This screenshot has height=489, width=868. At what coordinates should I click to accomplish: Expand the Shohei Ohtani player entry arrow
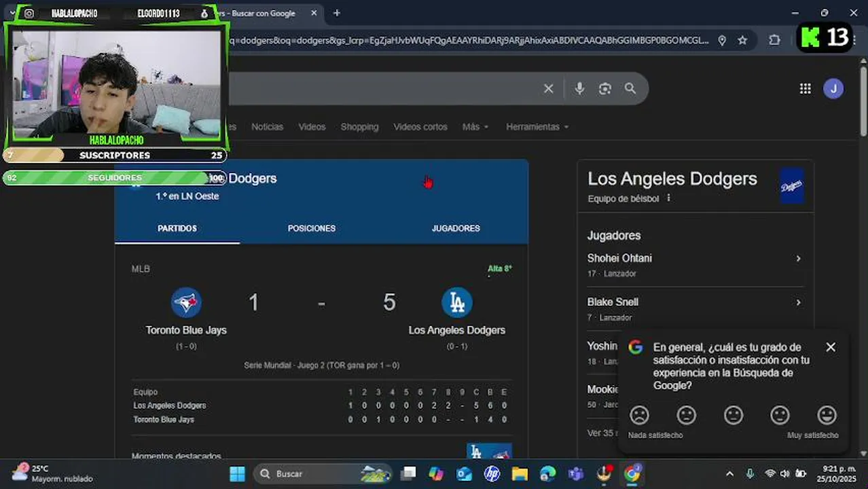798,259
